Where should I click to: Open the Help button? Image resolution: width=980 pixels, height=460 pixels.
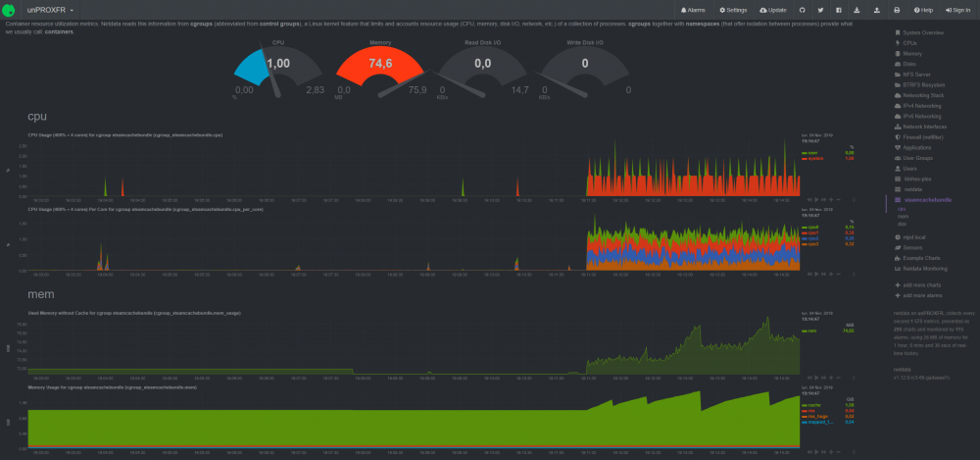[x=923, y=10]
